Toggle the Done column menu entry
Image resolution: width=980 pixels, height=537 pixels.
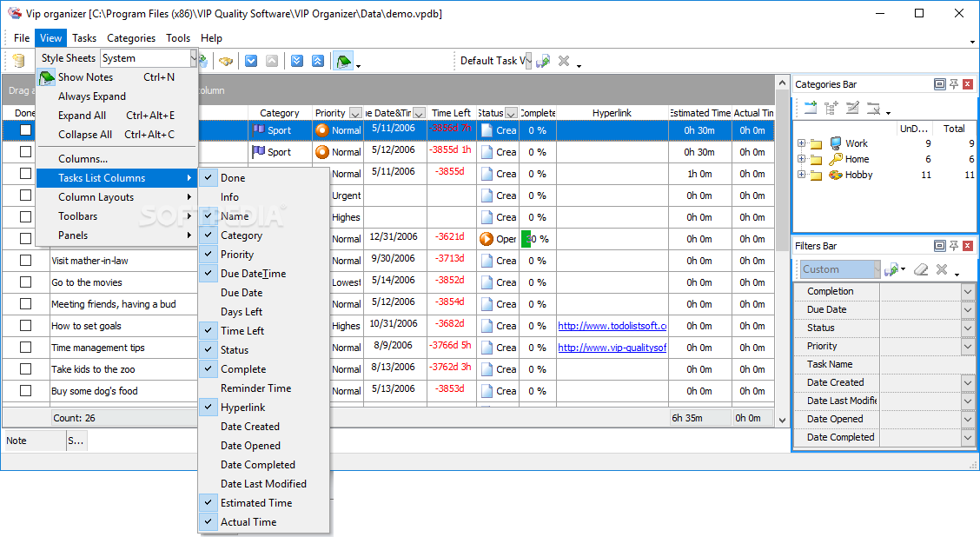tap(264, 177)
